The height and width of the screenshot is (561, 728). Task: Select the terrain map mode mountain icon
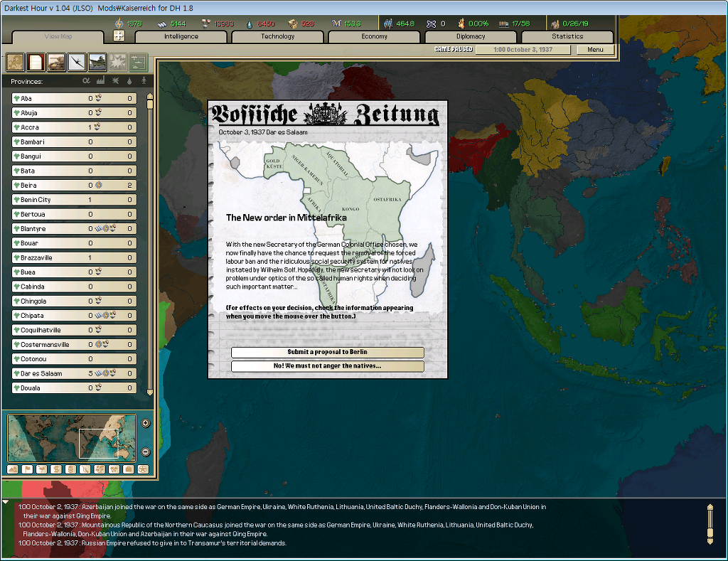pyautogui.click(x=13, y=469)
